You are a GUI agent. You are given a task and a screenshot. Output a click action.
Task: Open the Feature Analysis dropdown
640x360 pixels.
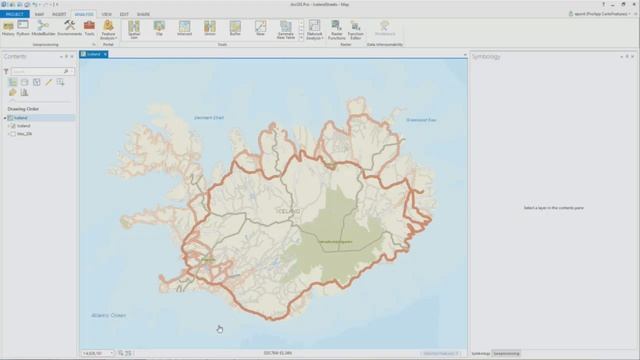pos(108,30)
